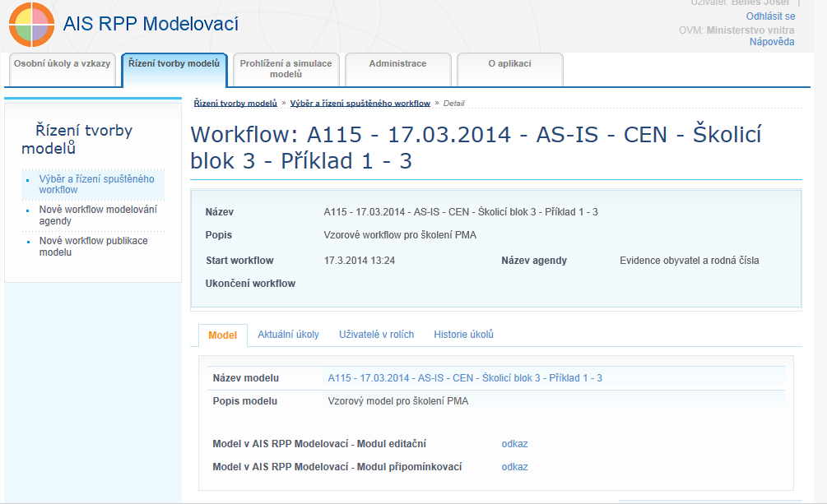Open Nové workflow publikace modelu
Viewport: 827px width, 504px height.
click(x=93, y=246)
